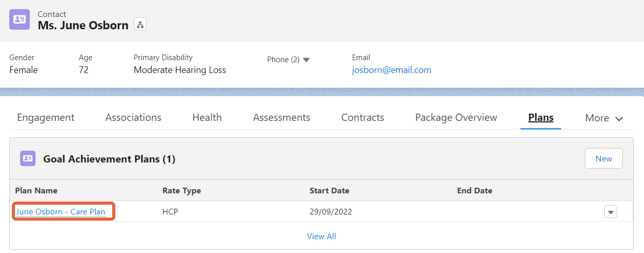The width and height of the screenshot is (644, 253).
Task: Click View All plans link
Action: coord(321,237)
